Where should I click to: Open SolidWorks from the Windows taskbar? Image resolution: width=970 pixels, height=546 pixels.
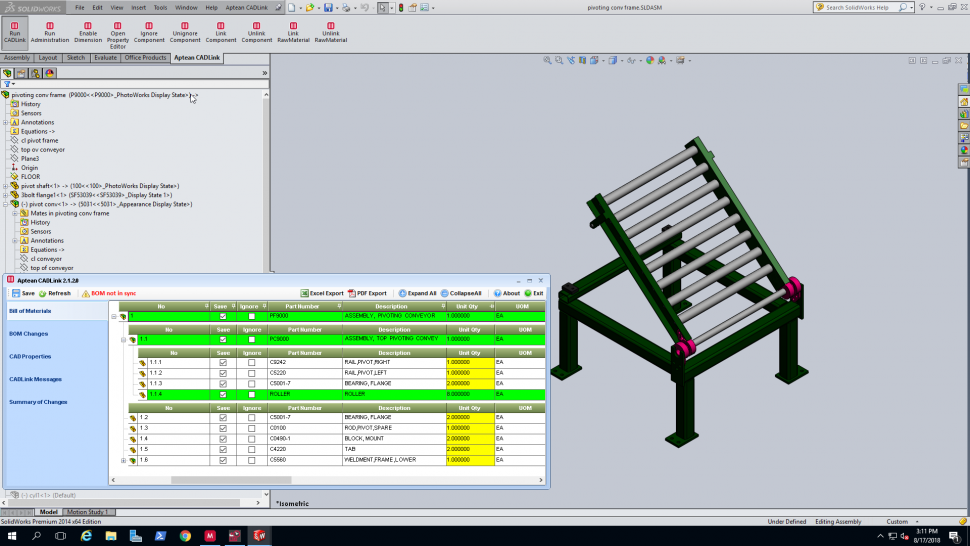click(259, 535)
